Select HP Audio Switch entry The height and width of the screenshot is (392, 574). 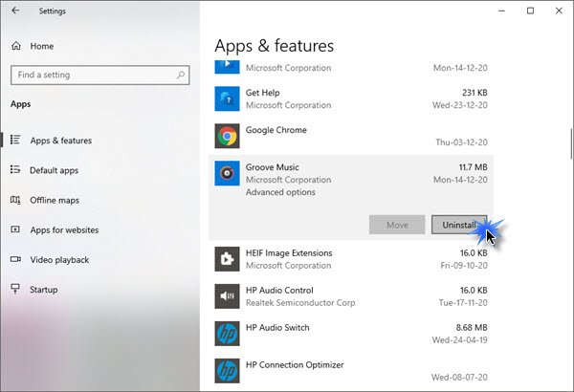pos(351,334)
